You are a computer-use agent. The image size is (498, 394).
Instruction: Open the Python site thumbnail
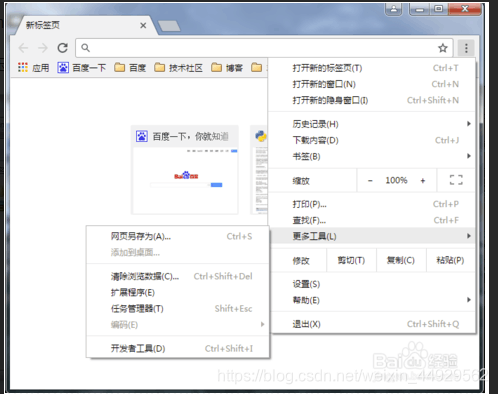pos(259,170)
